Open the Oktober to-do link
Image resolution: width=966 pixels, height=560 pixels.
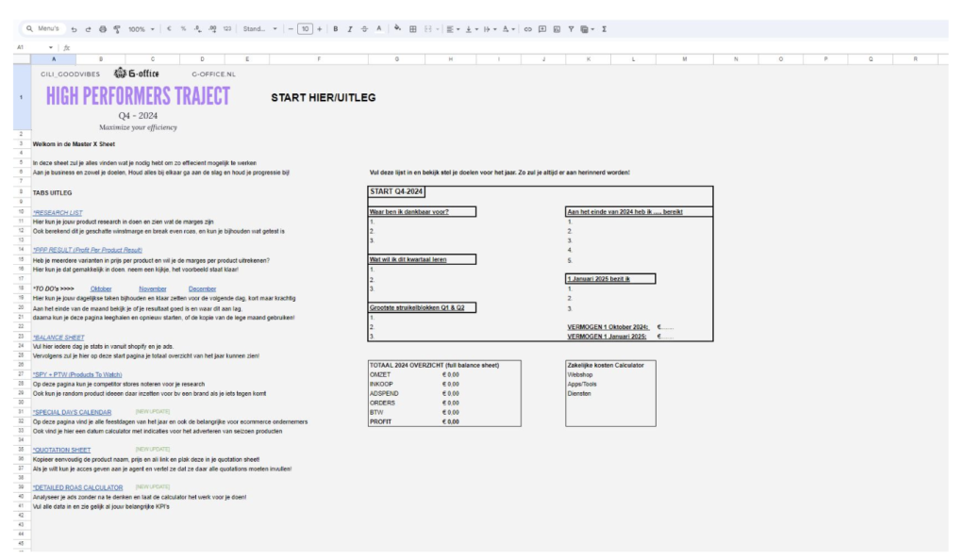coord(101,288)
